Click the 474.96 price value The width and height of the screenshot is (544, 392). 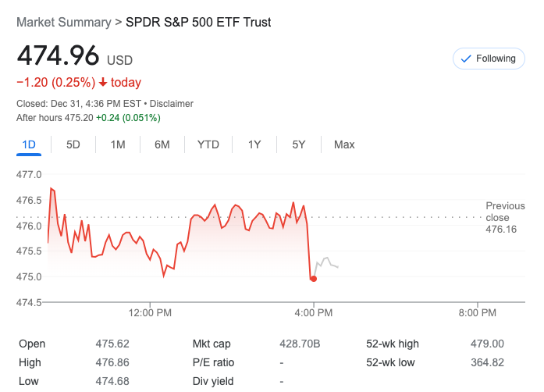(x=59, y=56)
